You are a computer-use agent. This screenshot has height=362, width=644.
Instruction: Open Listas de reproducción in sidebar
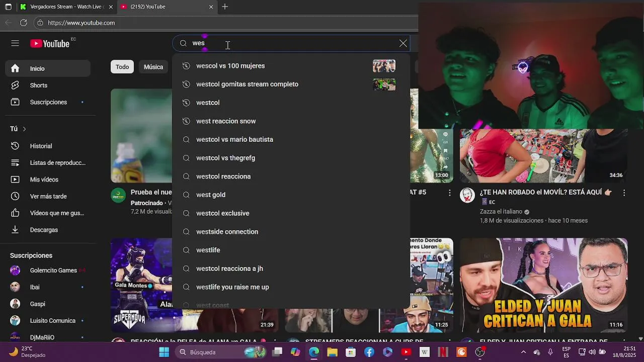pyautogui.click(x=48, y=163)
